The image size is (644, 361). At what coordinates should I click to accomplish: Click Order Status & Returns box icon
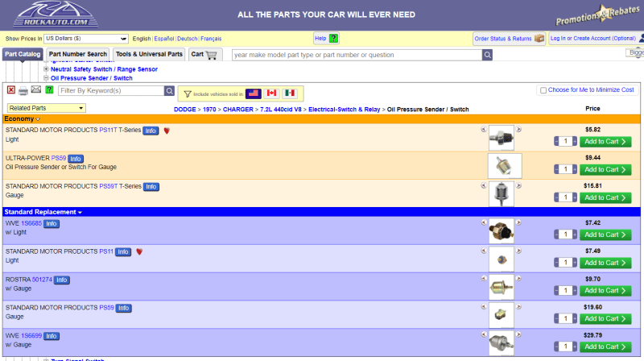539,38
